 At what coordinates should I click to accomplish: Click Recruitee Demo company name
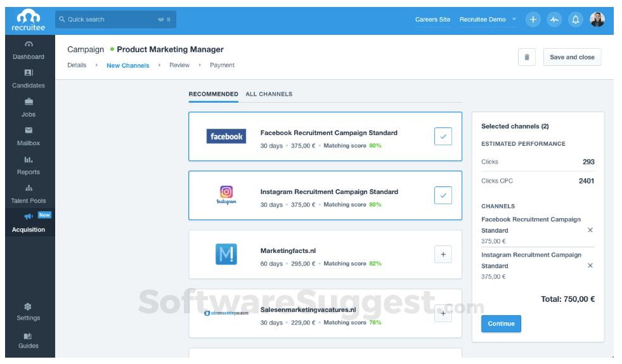click(x=483, y=20)
